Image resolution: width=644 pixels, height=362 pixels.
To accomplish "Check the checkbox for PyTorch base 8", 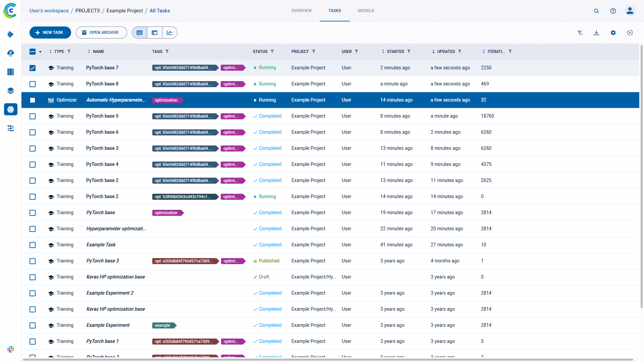I will coord(33,84).
